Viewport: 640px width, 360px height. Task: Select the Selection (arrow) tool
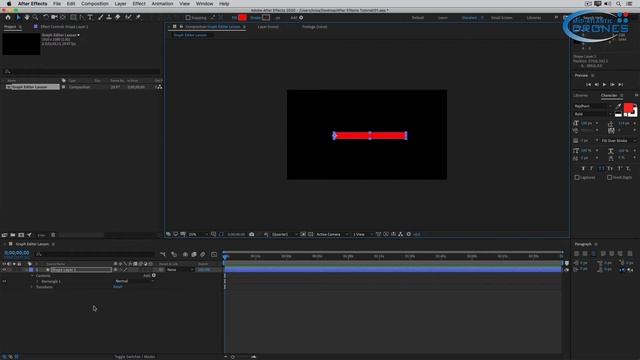18,18
